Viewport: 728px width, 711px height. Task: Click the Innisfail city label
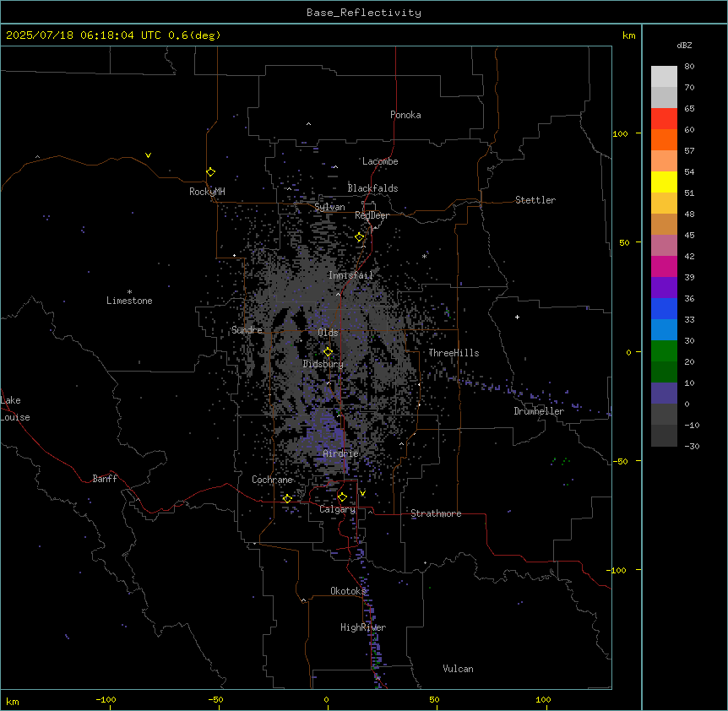pos(350,275)
